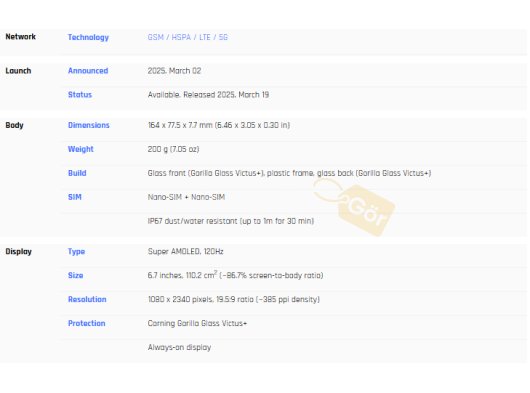Viewport: 530px width, 393px height.
Task: Click the Announced label link
Action: click(x=88, y=71)
